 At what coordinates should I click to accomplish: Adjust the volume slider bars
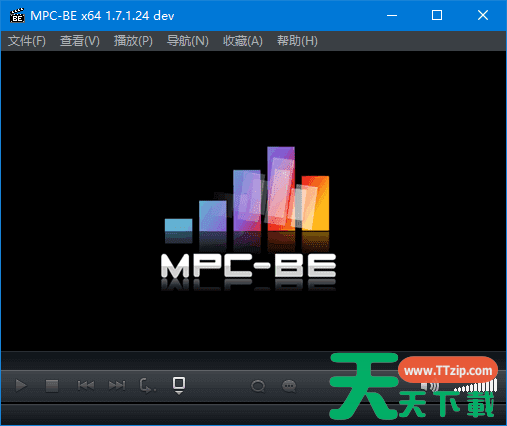coord(476,385)
